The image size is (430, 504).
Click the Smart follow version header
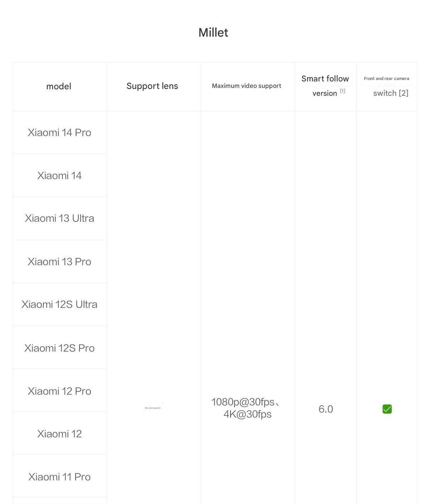(325, 86)
